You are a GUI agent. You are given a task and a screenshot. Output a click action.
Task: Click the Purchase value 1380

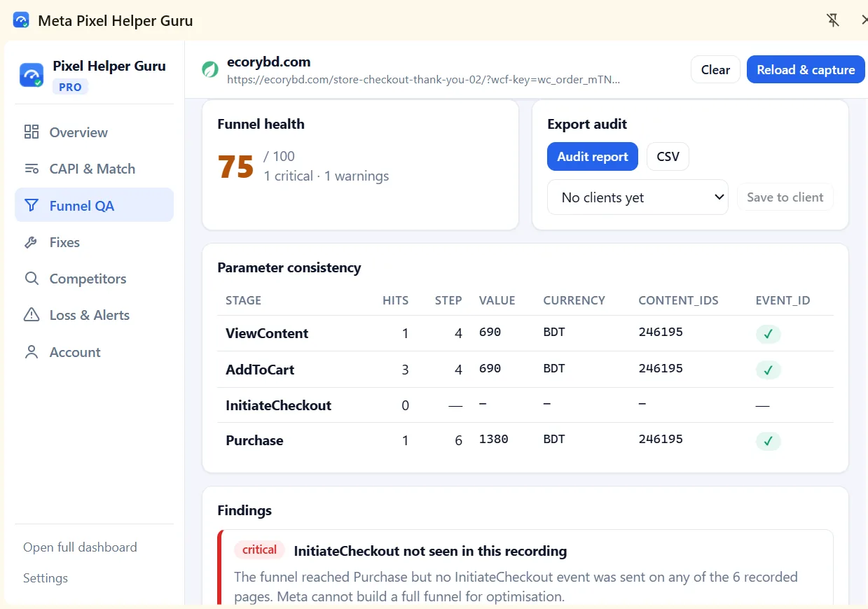pyautogui.click(x=494, y=440)
